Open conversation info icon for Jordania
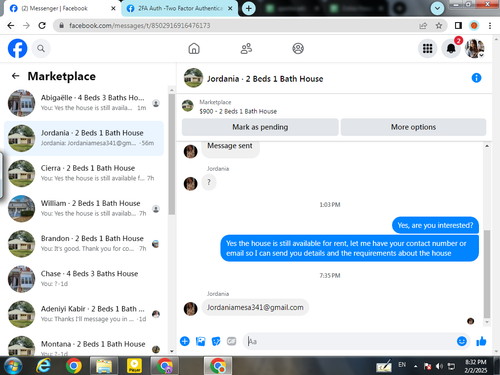 [x=476, y=78]
